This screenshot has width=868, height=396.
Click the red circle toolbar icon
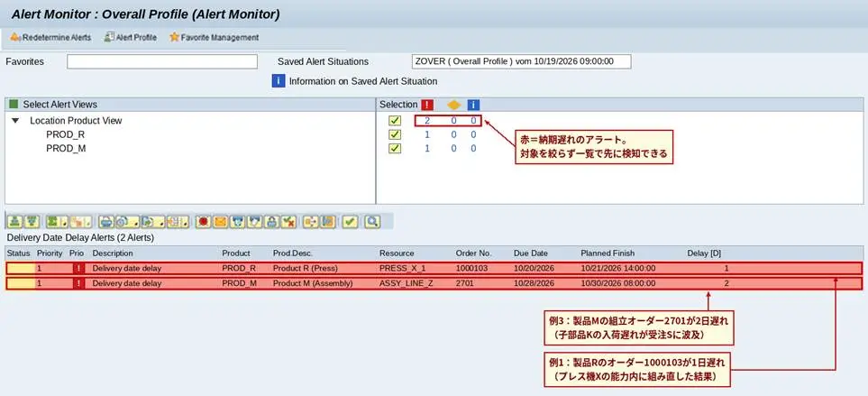[x=203, y=222]
